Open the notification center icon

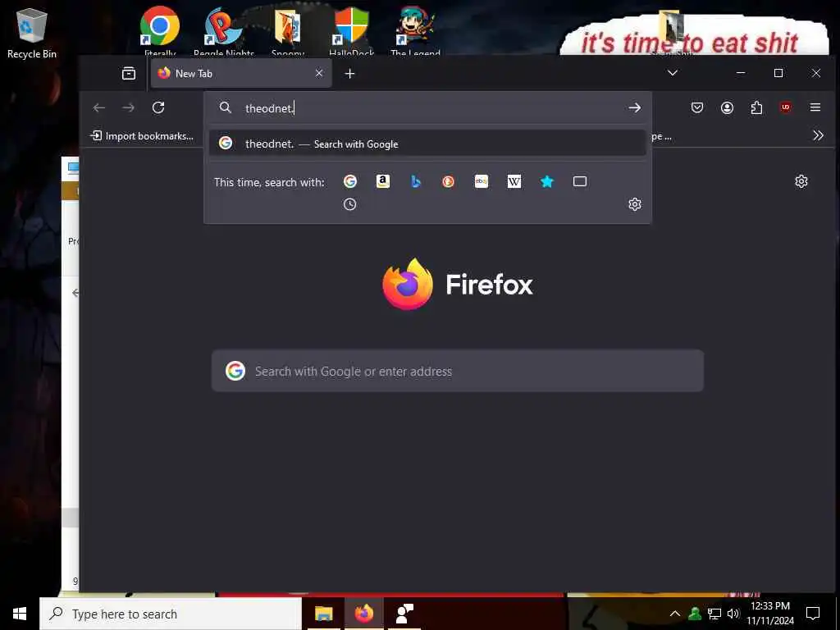pos(813,614)
